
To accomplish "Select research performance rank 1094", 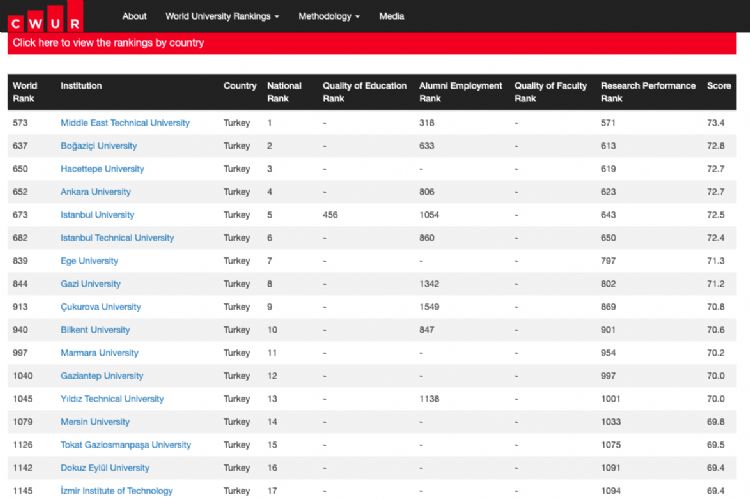I will [x=611, y=490].
